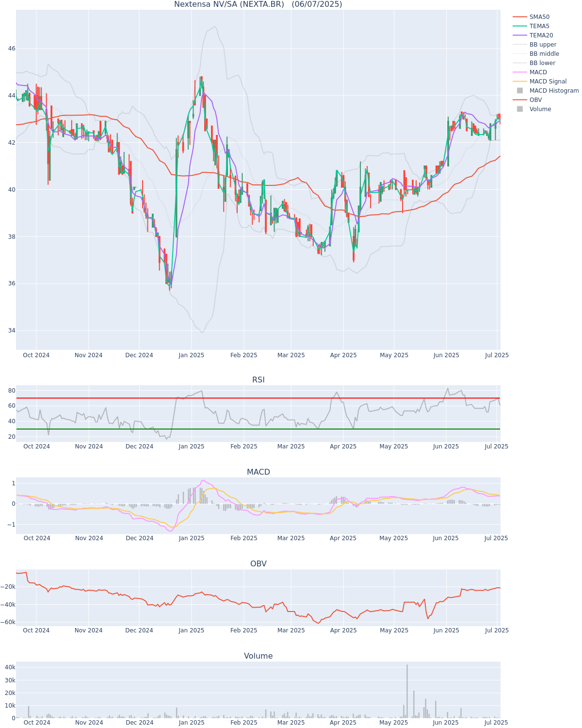Toggle MACD Histogram legend entry
582x728 pixels.
pyautogui.click(x=554, y=91)
